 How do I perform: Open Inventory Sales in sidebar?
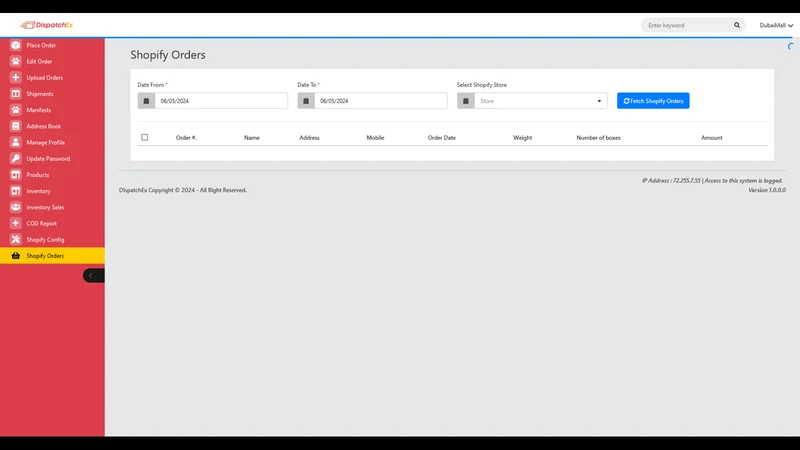tap(45, 208)
